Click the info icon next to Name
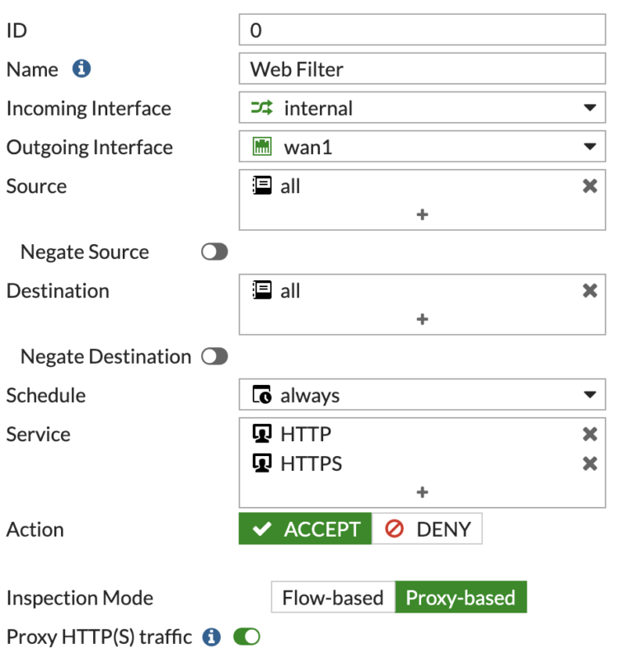 [80, 69]
